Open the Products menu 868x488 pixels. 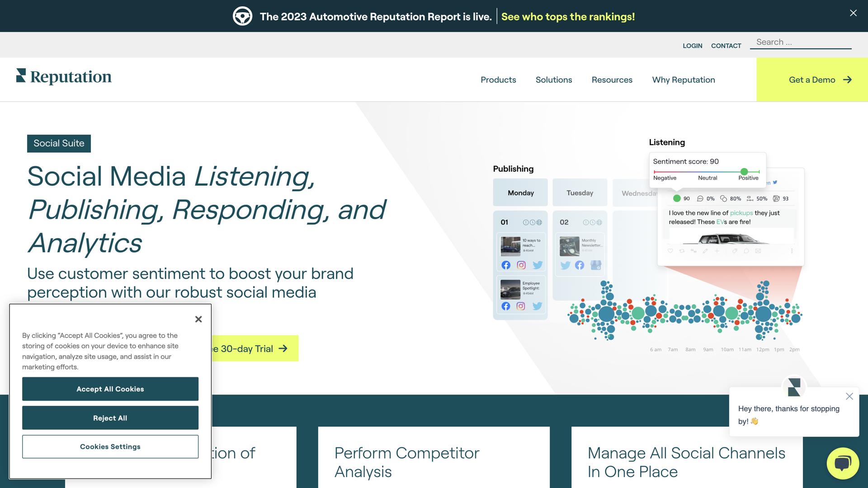(x=498, y=80)
